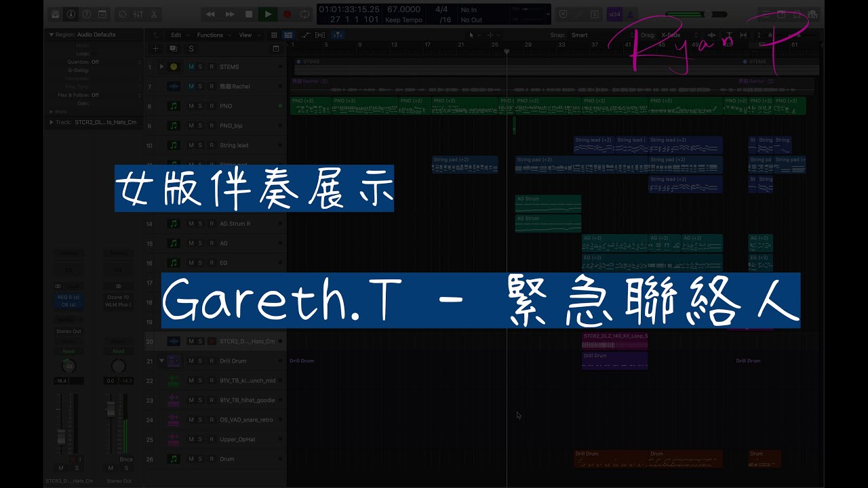Mute the left channel strip with M
Screen dimensions: 868x488
61,468
